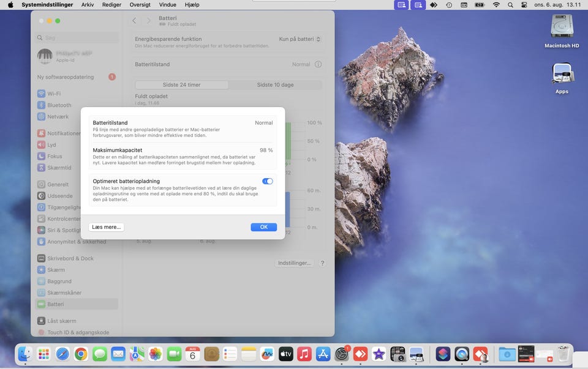Image resolution: width=588 pixels, height=369 pixels.
Task: Click the Læs mere… button
Action: pyautogui.click(x=107, y=227)
